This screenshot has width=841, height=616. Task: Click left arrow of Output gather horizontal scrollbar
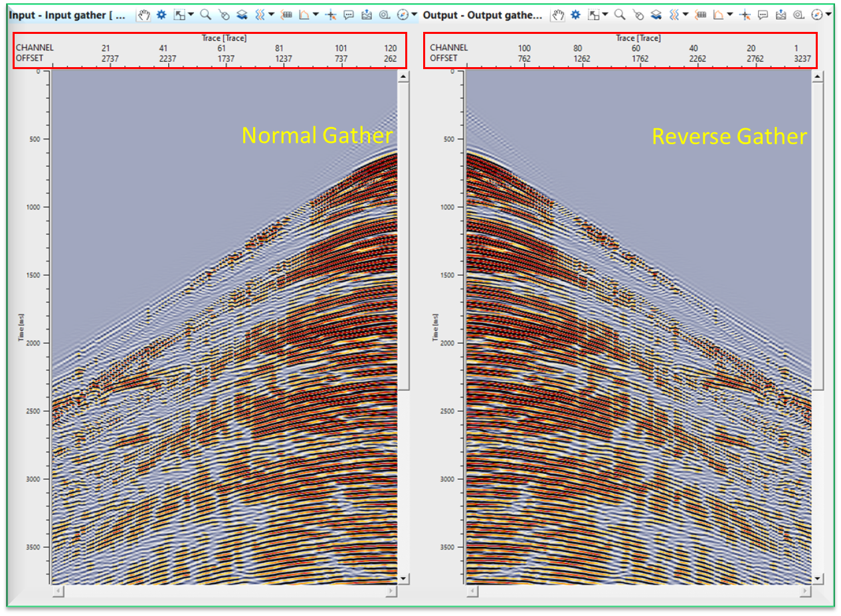472,590
